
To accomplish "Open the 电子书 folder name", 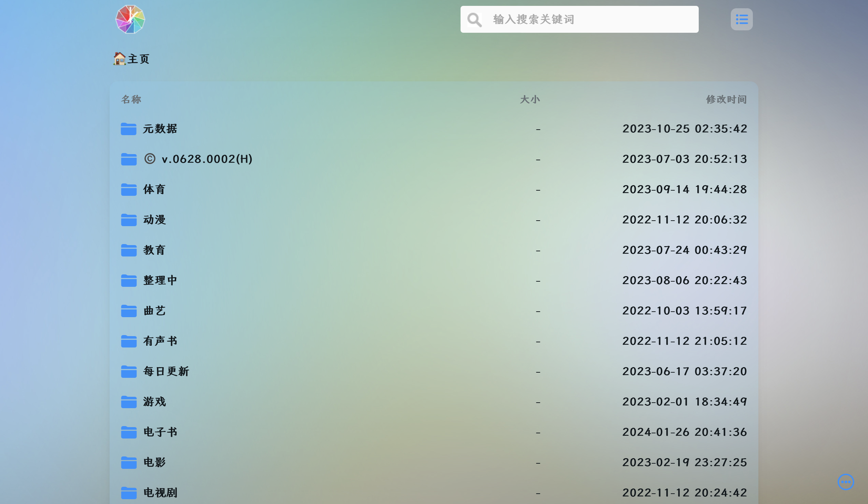I will tap(160, 432).
